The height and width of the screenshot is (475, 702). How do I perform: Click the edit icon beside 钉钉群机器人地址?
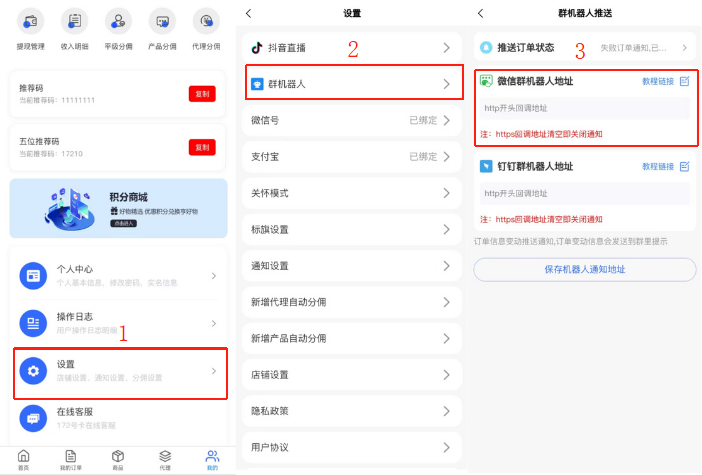pyautogui.click(x=684, y=166)
